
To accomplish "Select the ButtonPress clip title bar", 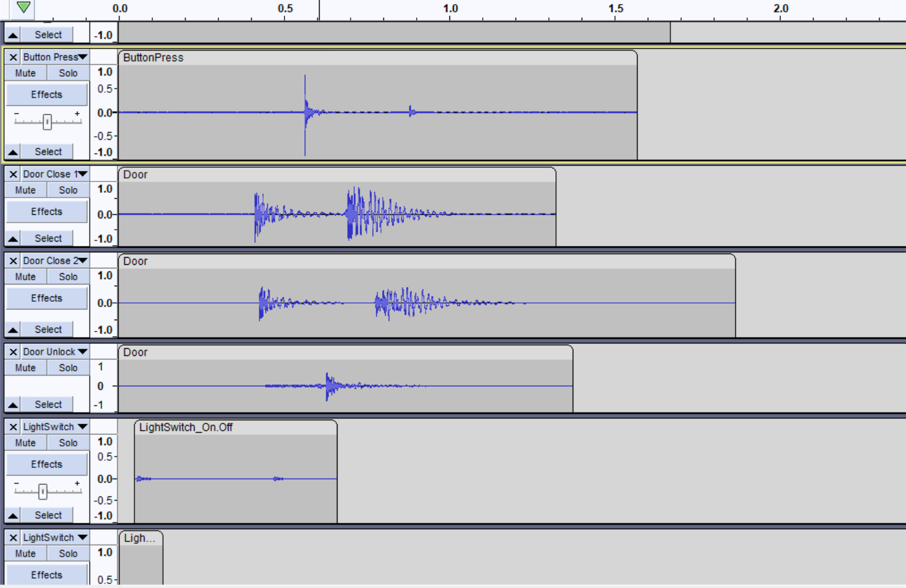I will [378, 58].
